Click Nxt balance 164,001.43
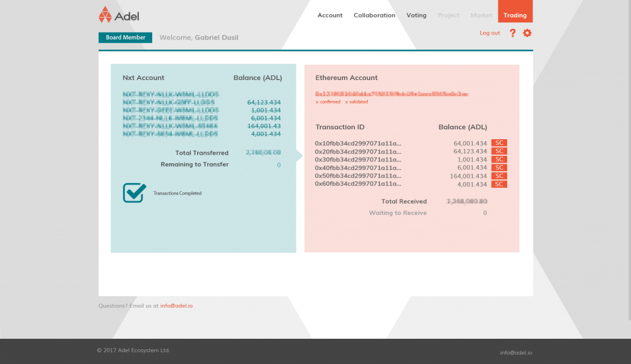 pos(264,126)
